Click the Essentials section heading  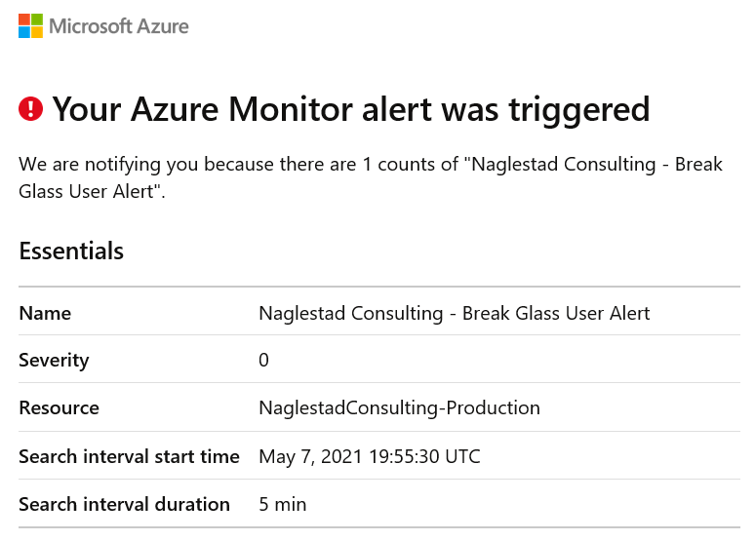click(x=71, y=251)
